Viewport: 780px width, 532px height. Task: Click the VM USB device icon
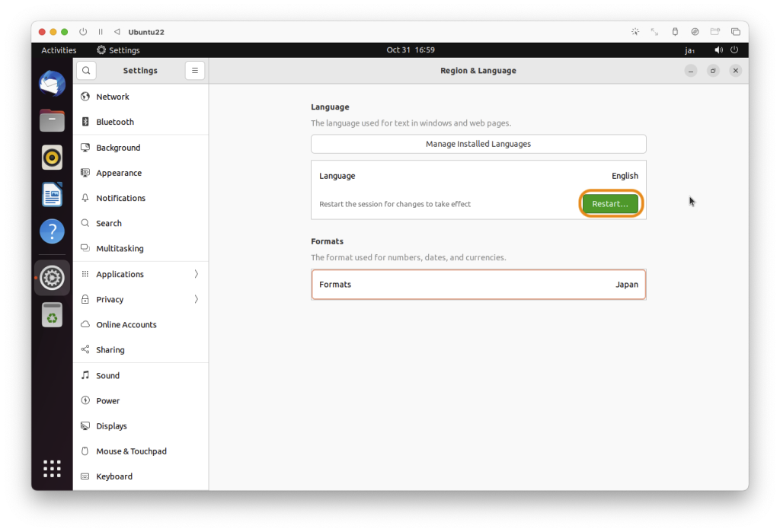click(675, 32)
